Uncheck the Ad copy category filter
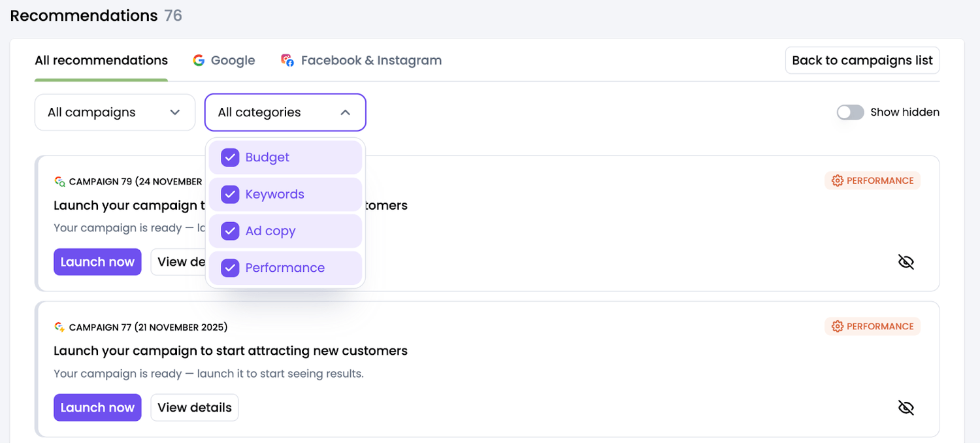This screenshot has height=443, width=980. point(230,231)
